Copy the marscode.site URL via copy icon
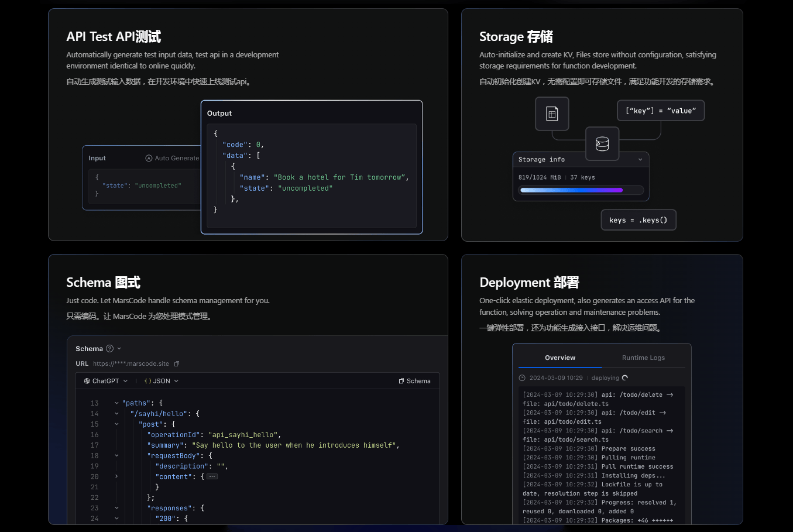This screenshot has width=793, height=532. 177,364
